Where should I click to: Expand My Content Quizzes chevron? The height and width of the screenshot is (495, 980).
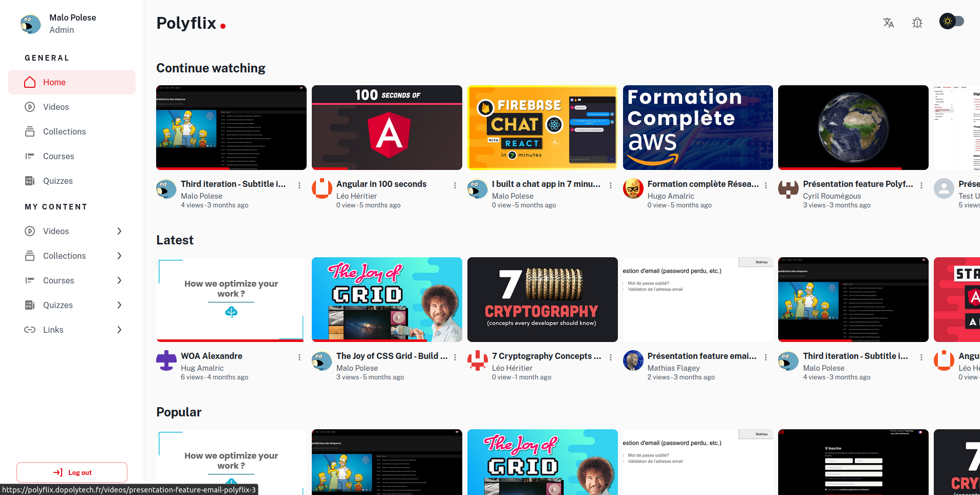click(119, 305)
